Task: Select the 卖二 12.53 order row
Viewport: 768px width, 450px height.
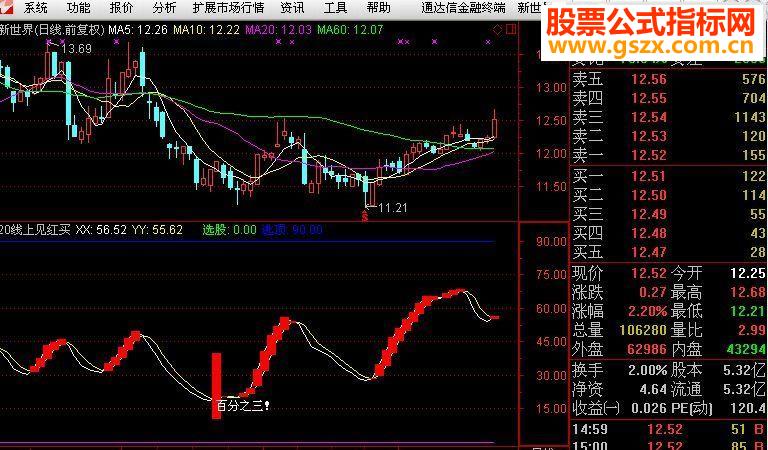Action: (669, 136)
